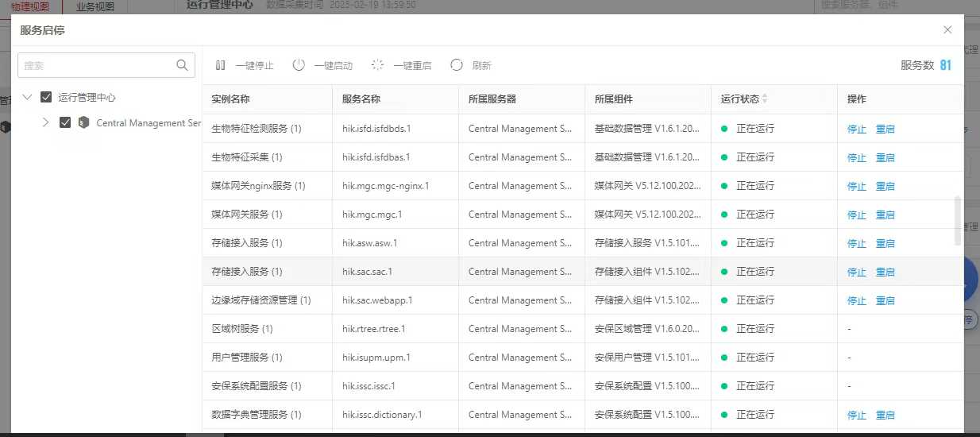The height and width of the screenshot is (437, 980).
Task: Select the 安保系统配置服务 (1) row name
Action: point(257,386)
